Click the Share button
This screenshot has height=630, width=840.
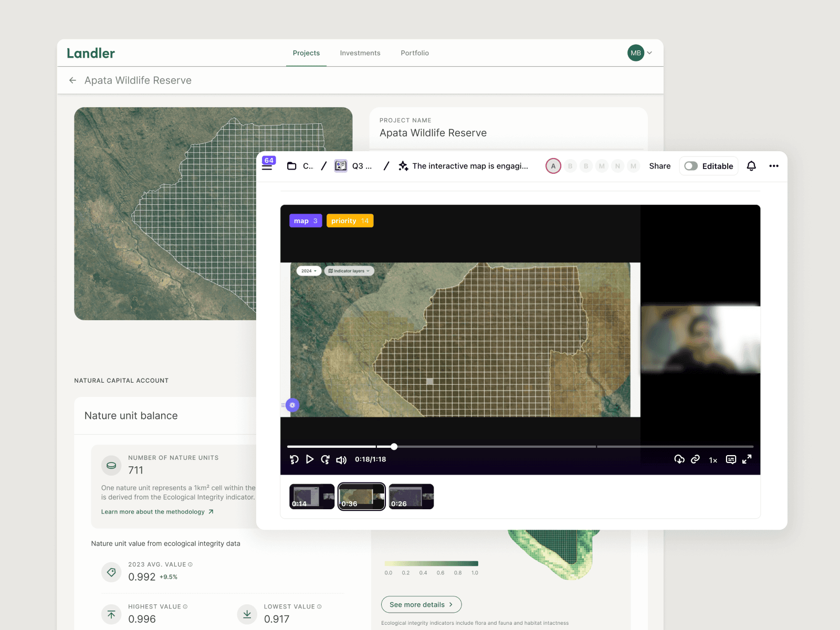click(660, 166)
